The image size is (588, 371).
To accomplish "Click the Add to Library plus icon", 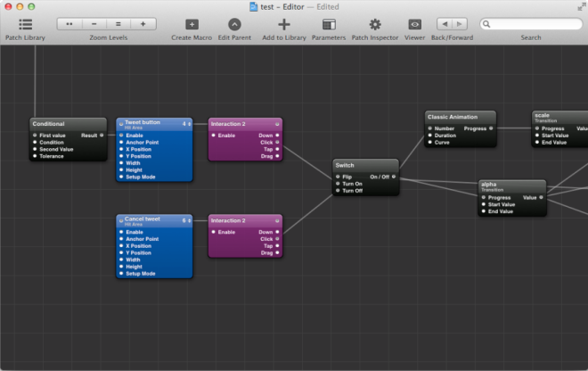I will point(284,24).
